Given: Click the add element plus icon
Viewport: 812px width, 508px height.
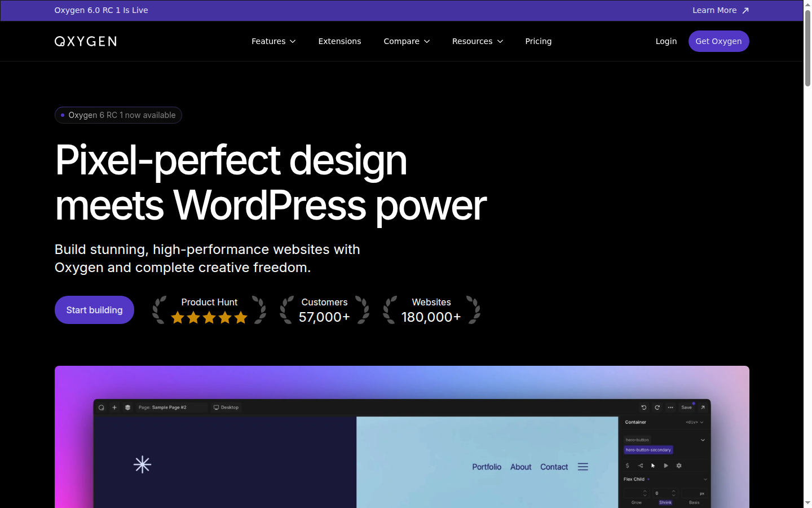Looking at the screenshot, I should coord(114,407).
